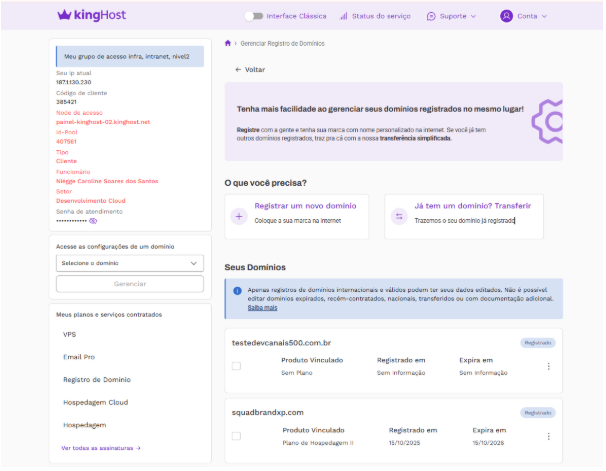
Task: Go to home via breadcrumb house icon
Action: click(228, 43)
